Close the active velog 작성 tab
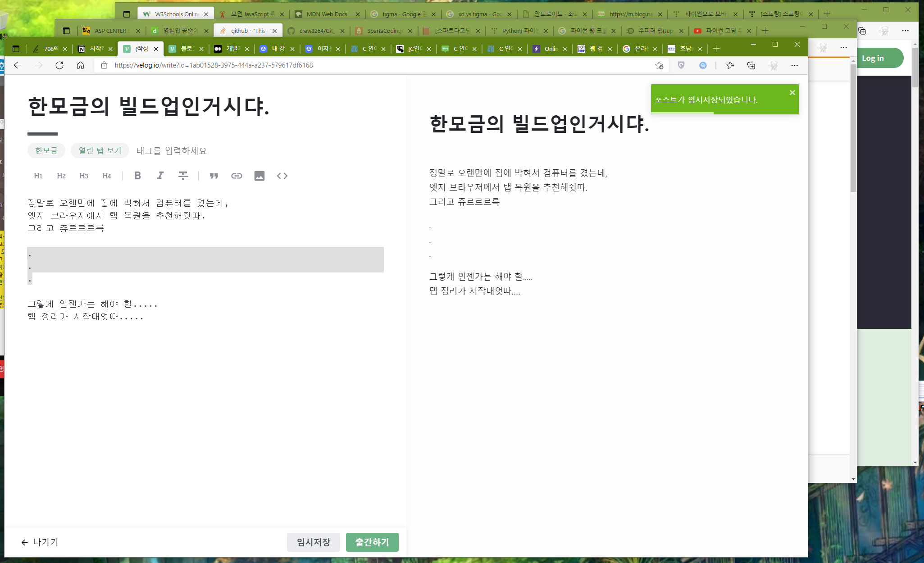The width and height of the screenshot is (924, 563). click(x=156, y=49)
